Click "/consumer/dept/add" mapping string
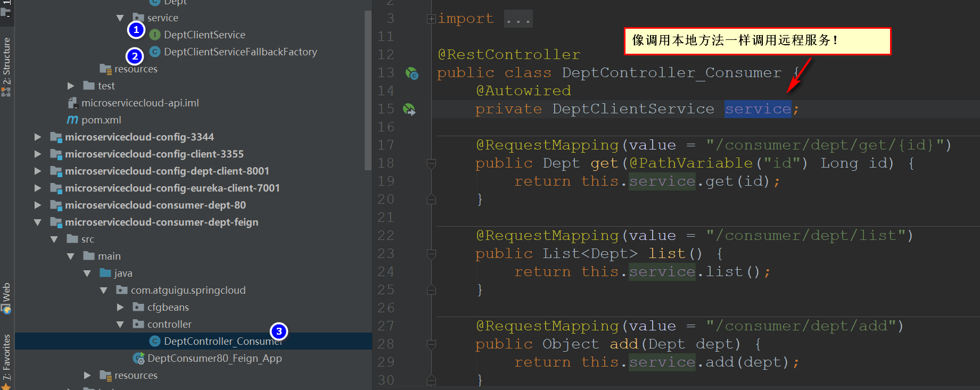The width and height of the screenshot is (980, 390). pos(801,326)
